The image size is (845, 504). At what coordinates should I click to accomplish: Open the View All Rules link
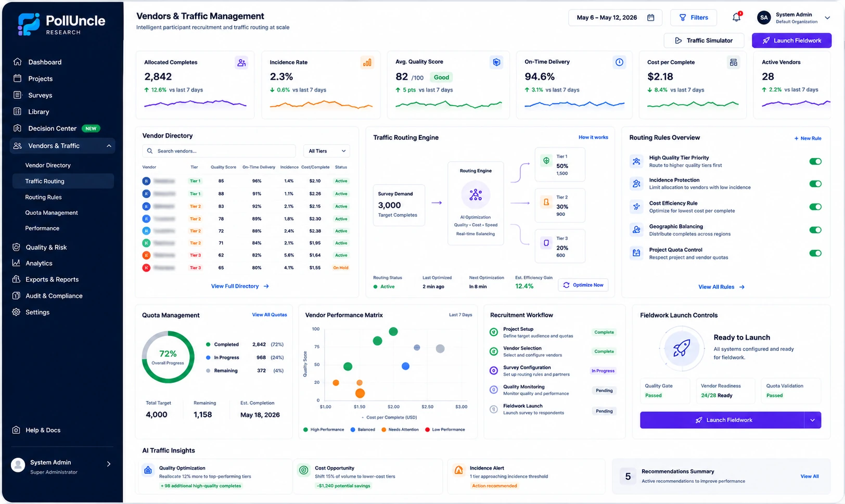point(721,287)
